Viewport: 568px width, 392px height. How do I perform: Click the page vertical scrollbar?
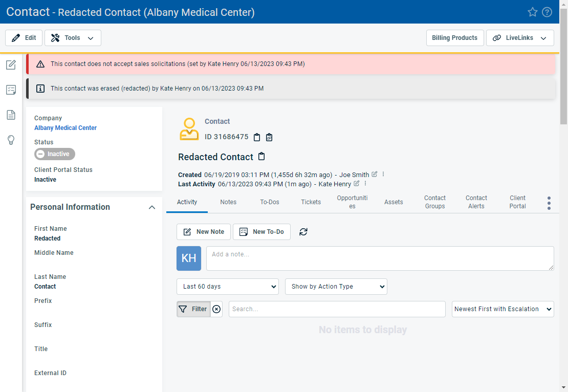(x=564, y=67)
